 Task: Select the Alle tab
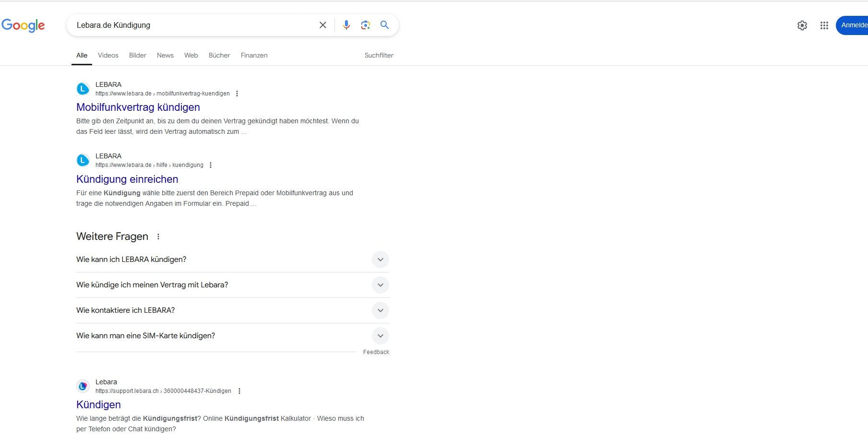click(82, 55)
